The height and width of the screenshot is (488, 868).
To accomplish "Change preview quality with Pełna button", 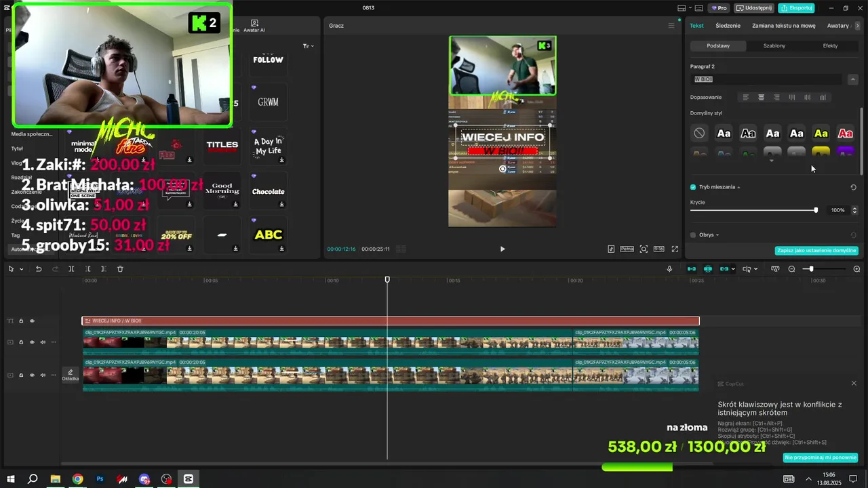I will click(627, 249).
